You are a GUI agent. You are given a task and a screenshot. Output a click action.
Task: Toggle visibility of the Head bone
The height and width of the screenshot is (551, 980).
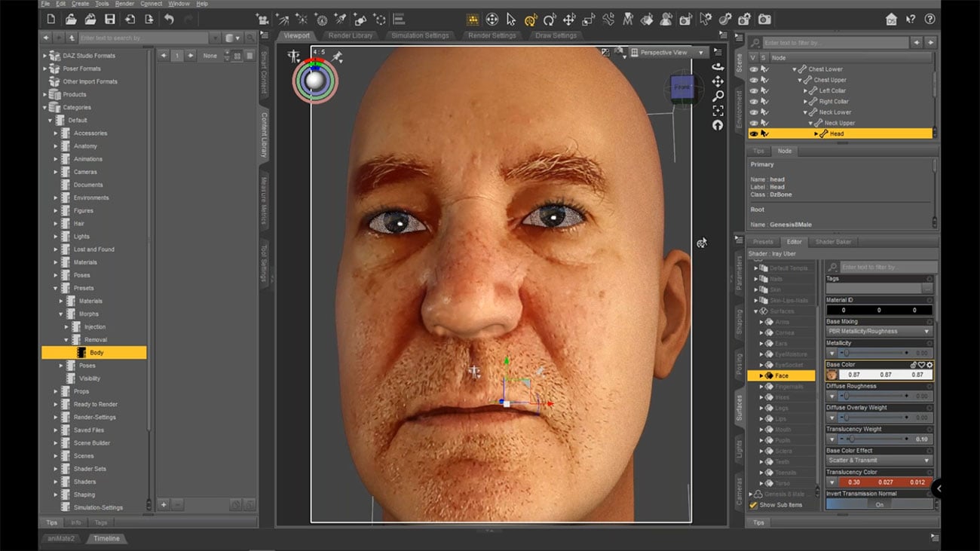[753, 133]
